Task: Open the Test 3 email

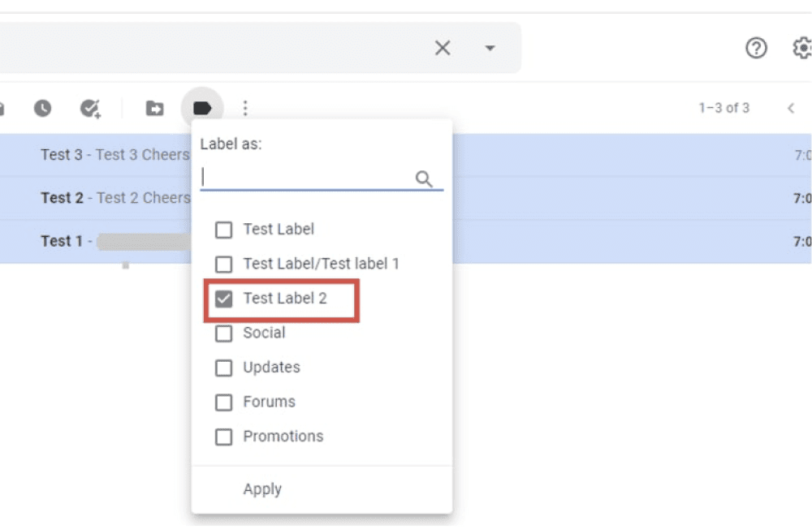Action: [x=114, y=155]
